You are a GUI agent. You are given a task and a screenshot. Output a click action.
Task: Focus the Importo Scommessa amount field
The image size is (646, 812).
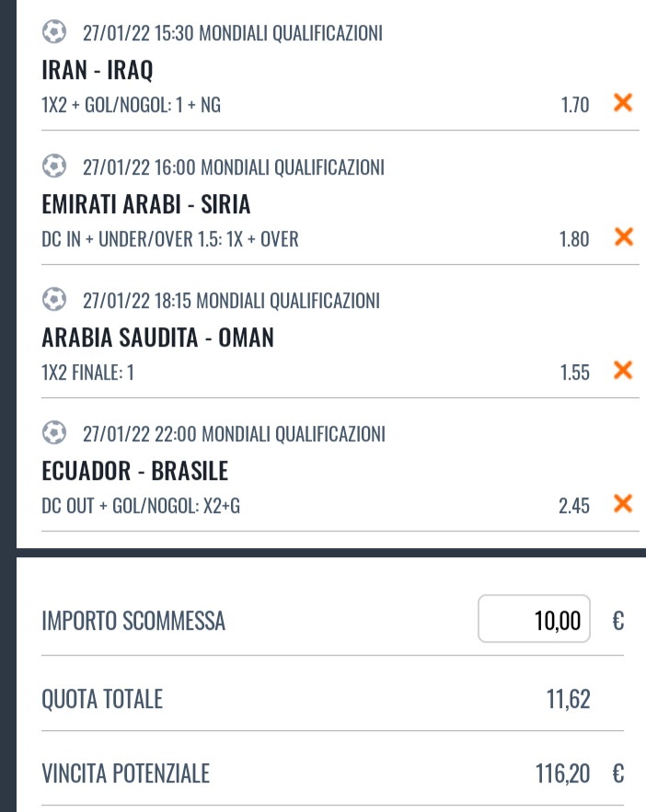[534, 619]
